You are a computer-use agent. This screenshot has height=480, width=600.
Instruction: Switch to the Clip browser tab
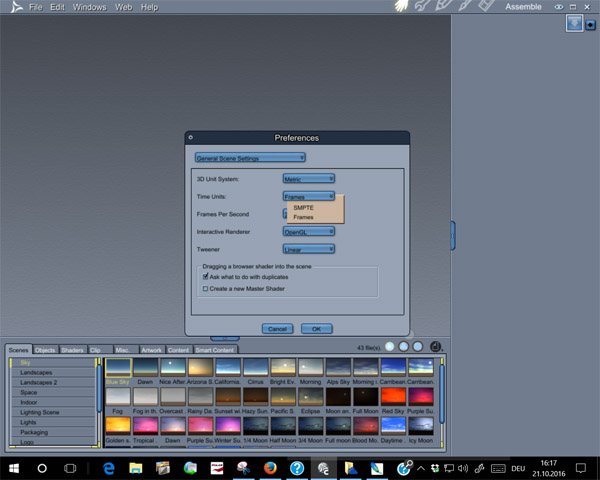coord(99,350)
